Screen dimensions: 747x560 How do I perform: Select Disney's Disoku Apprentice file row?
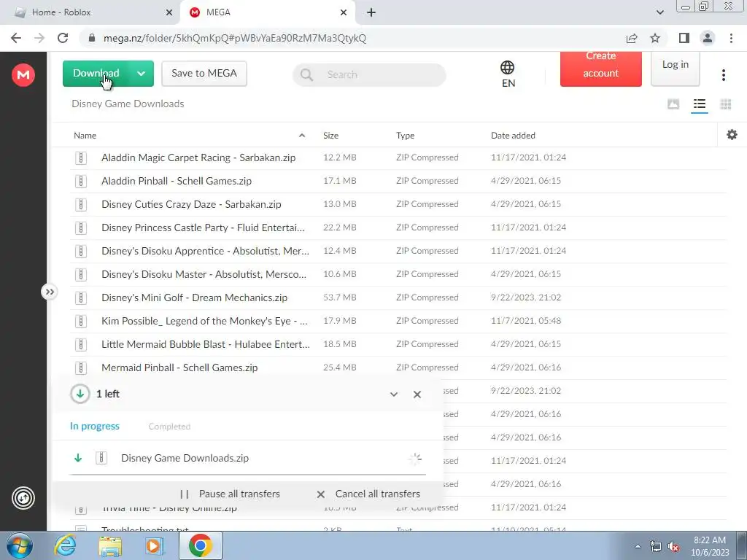[398, 251]
